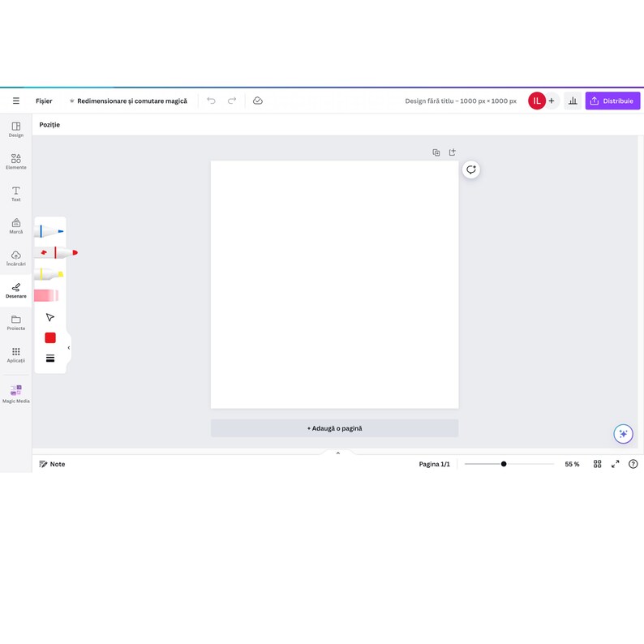Select the blue pen tool
Image resolution: width=644 pixels, height=644 pixels.
click(49, 231)
